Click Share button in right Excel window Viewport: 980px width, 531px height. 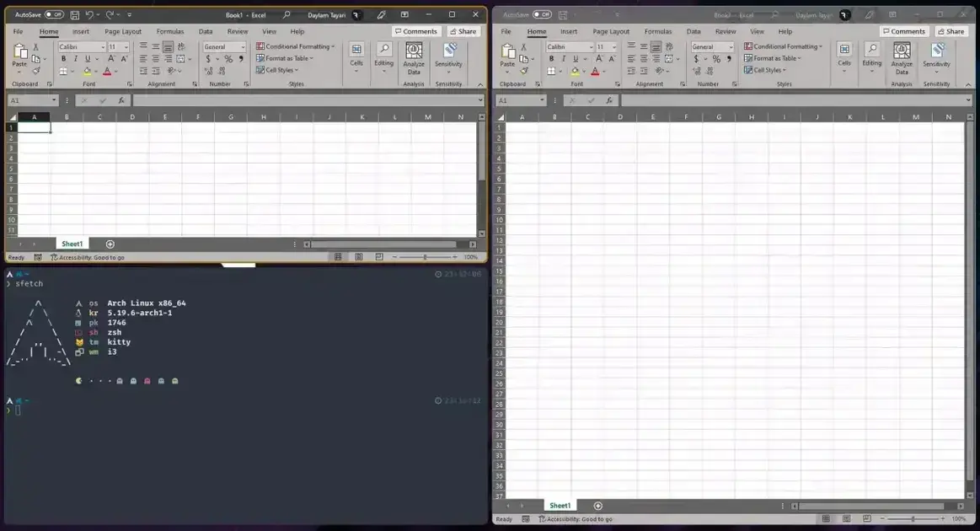pos(951,31)
